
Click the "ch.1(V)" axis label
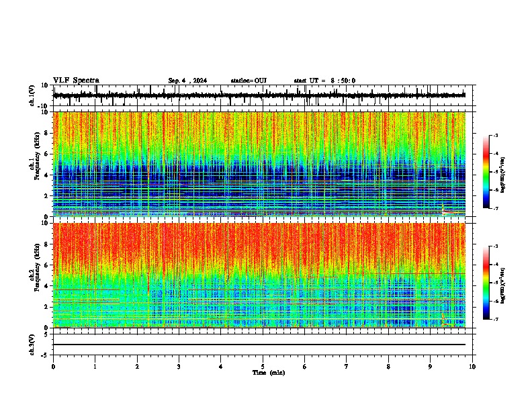(32, 95)
